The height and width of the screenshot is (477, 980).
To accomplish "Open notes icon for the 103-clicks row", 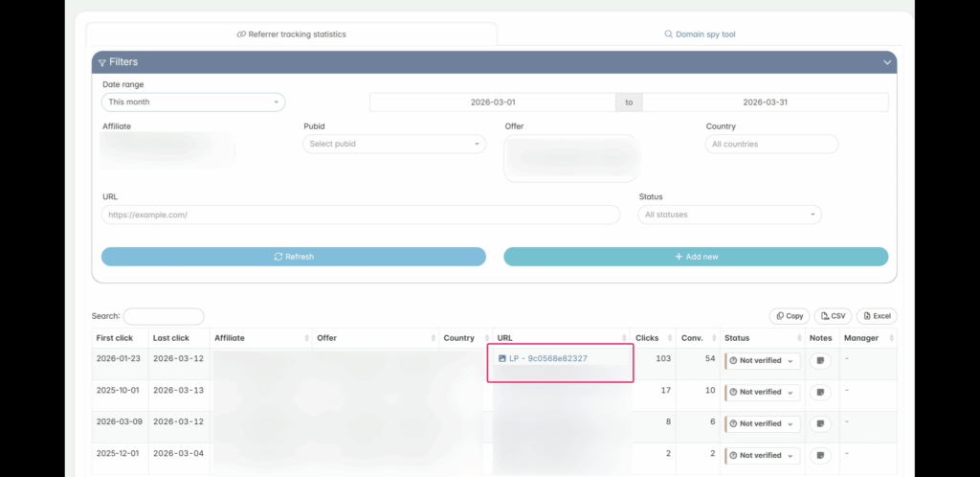I will pyautogui.click(x=820, y=361).
